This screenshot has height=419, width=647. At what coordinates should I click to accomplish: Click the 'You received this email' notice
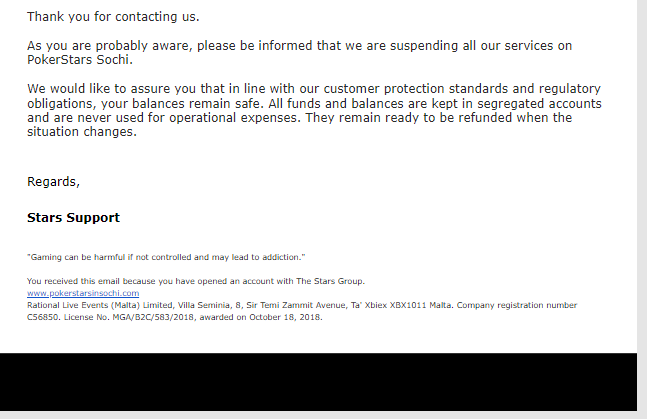100,281
